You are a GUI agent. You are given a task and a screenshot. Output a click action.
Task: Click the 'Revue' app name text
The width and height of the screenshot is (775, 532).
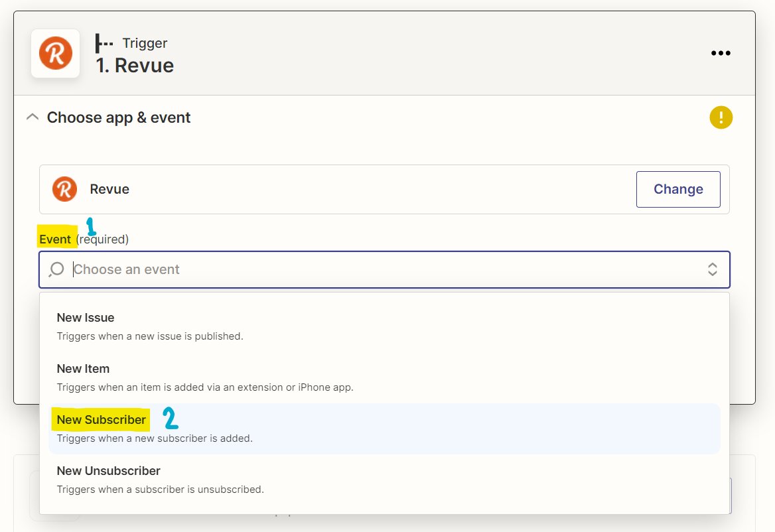(109, 189)
